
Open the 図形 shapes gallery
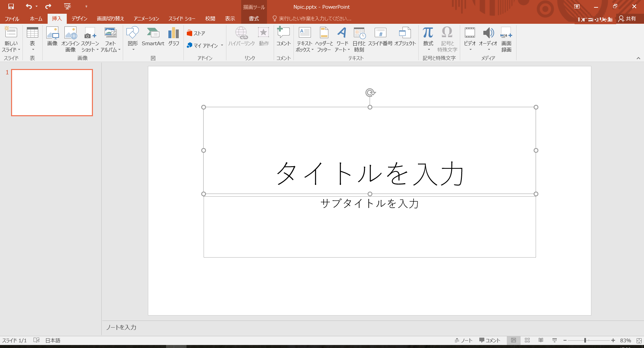point(133,40)
